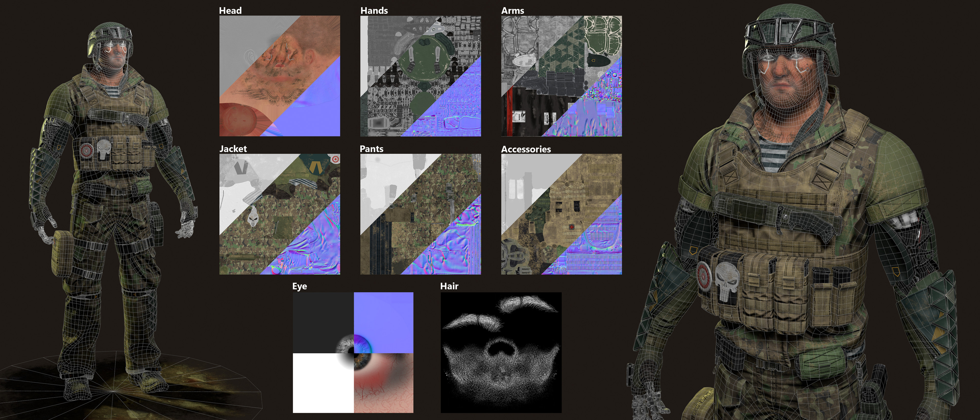Click the Arms texture map thumbnail

click(561, 76)
